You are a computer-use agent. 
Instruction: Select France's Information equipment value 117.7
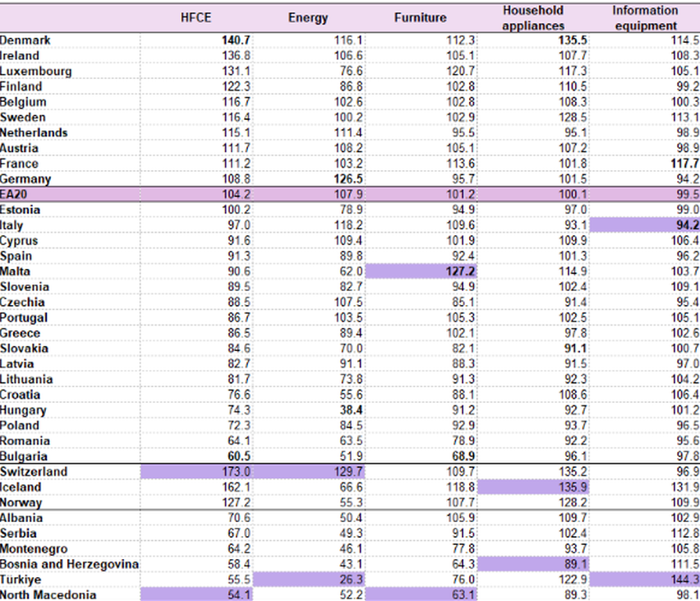point(683,164)
